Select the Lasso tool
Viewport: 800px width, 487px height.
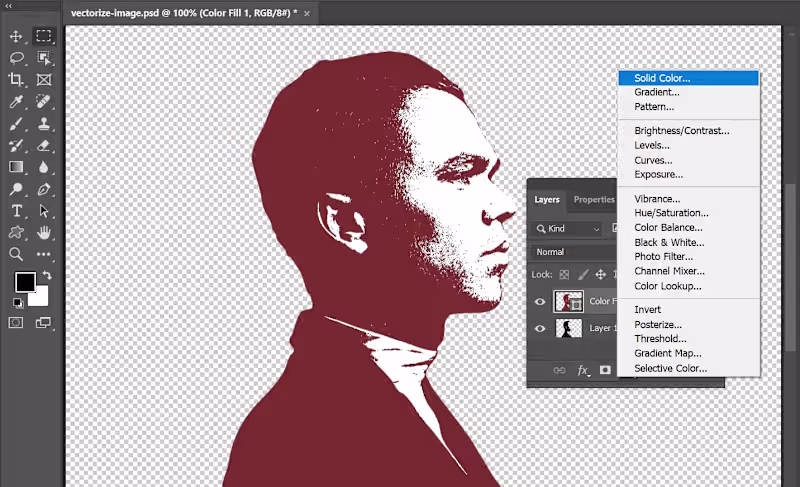pos(16,58)
